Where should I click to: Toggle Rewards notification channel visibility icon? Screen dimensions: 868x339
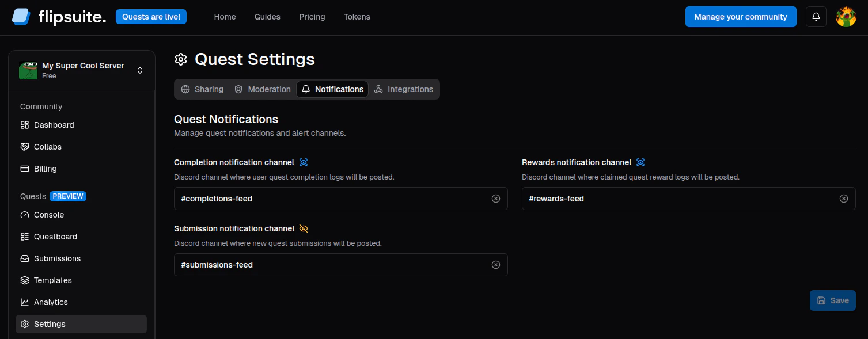(x=640, y=162)
